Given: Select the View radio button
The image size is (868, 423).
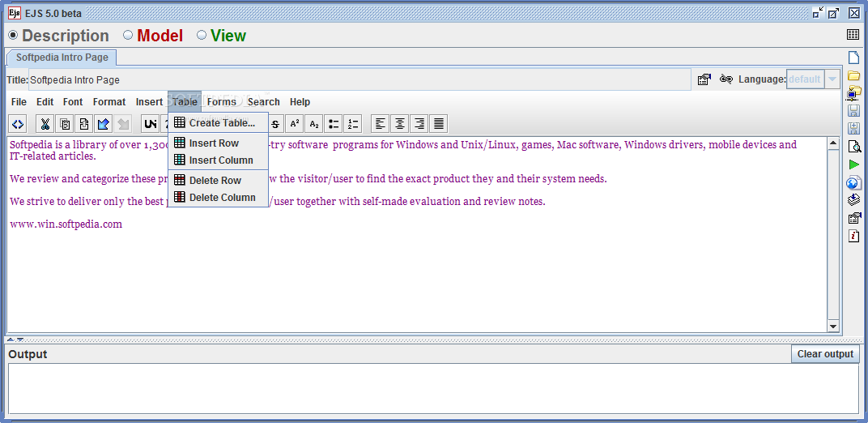Looking at the screenshot, I should click(202, 36).
